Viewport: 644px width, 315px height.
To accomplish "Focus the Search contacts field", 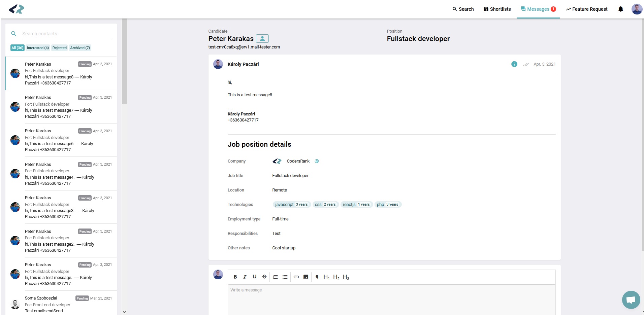I will 67,34.
